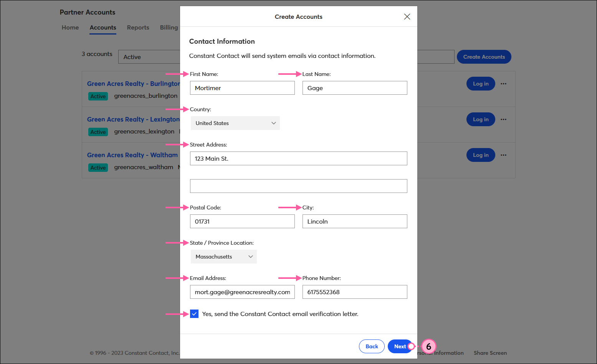Go to the Home tab
Screen dimensions: 597x364
[x=70, y=28]
